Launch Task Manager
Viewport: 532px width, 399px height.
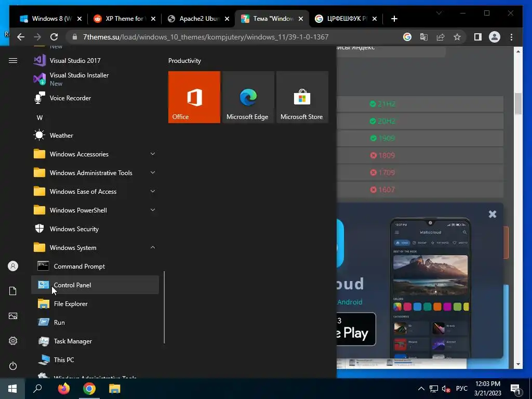(x=95, y=341)
